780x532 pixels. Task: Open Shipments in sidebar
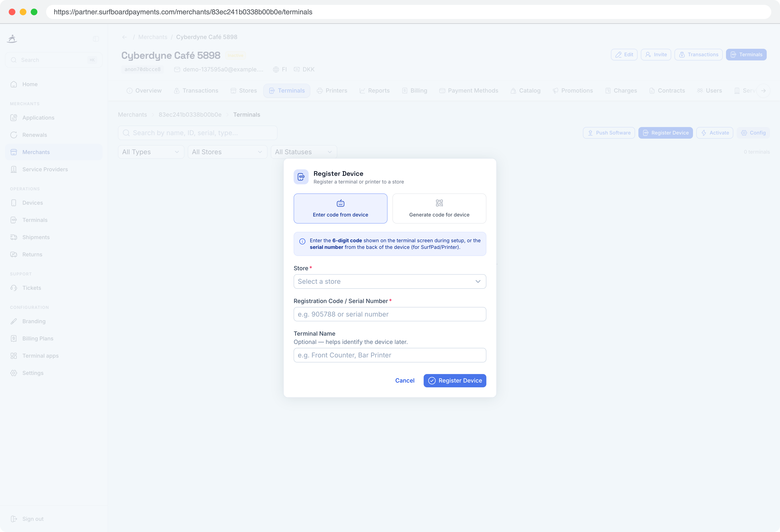pyautogui.click(x=54, y=237)
